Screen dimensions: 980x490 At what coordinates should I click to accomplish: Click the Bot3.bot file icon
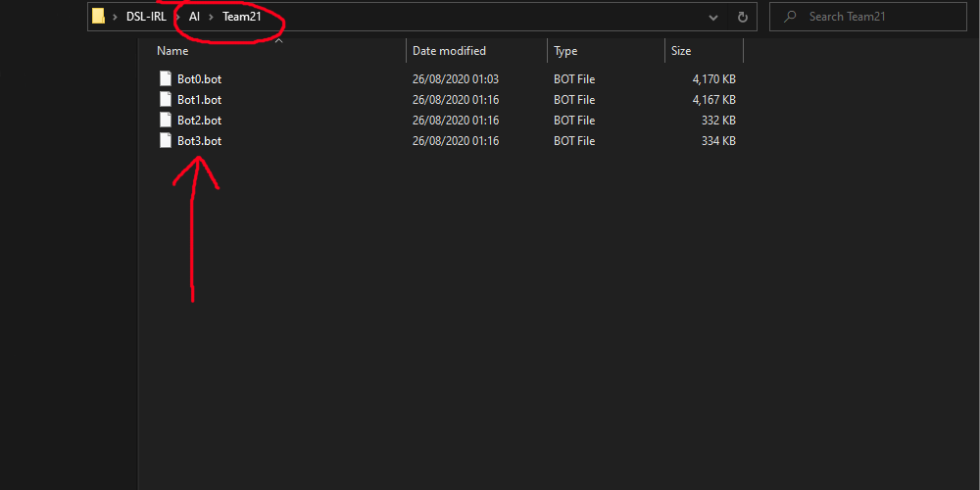click(166, 140)
